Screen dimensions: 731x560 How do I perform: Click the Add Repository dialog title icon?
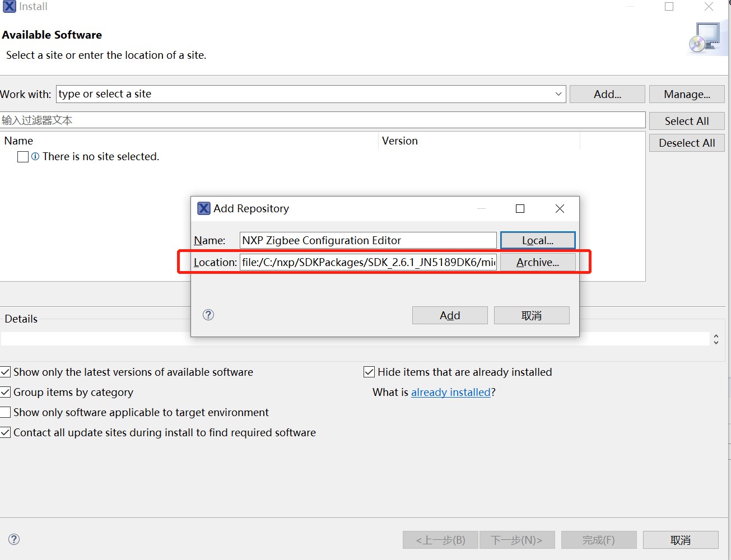coord(204,208)
